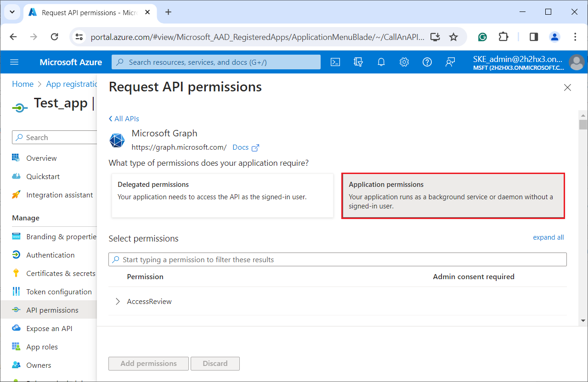
Task: Open the Help question mark icon
Action: (427, 62)
